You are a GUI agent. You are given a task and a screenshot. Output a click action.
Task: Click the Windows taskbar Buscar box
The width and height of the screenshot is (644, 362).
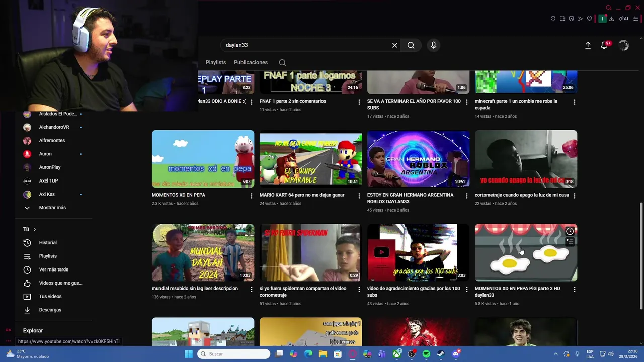(x=234, y=354)
